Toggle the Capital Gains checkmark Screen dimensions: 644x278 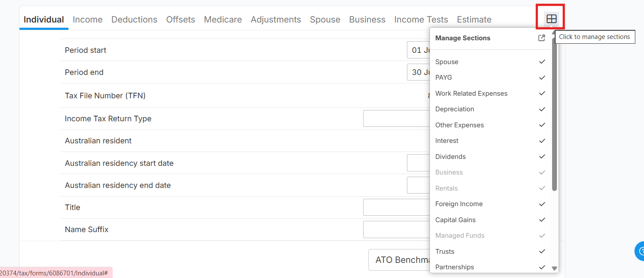tap(542, 220)
